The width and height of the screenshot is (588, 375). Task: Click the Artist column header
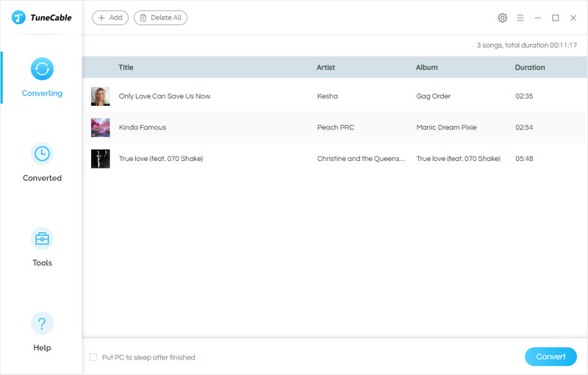[x=326, y=68]
